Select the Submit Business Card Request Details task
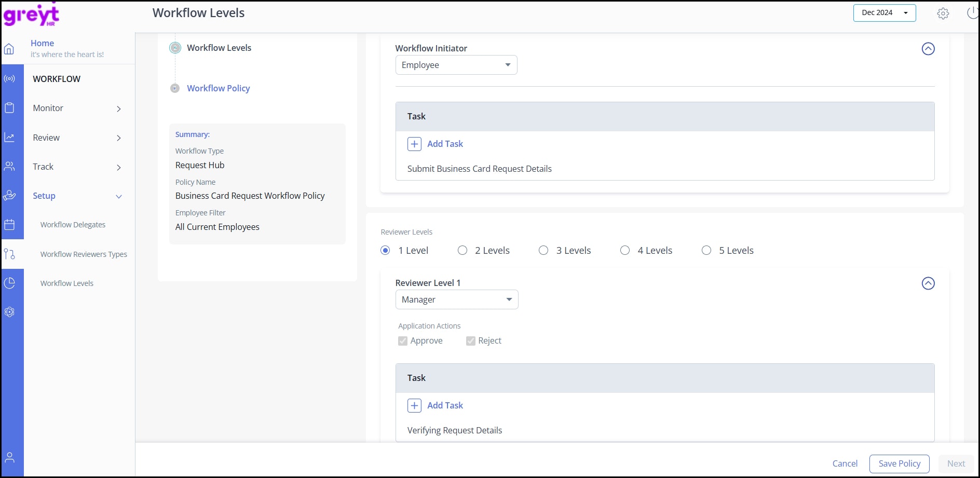 point(480,169)
